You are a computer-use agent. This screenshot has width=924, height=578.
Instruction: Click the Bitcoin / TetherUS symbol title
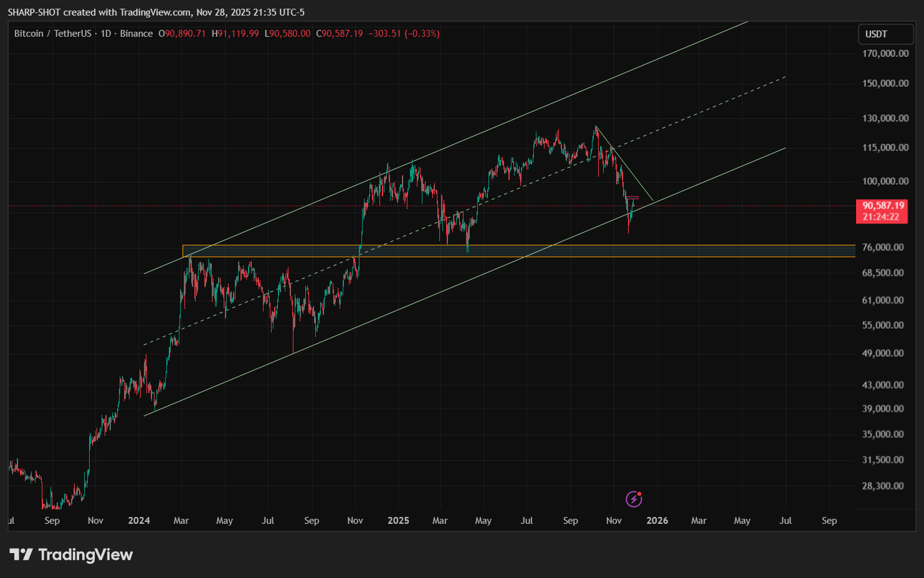[x=53, y=34]
